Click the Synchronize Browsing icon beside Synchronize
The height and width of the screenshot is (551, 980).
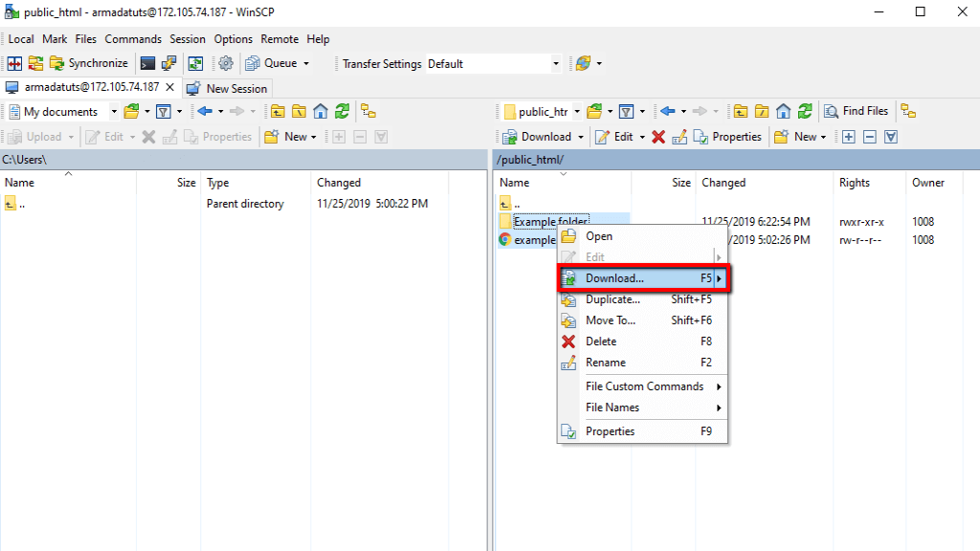point(35,63)
